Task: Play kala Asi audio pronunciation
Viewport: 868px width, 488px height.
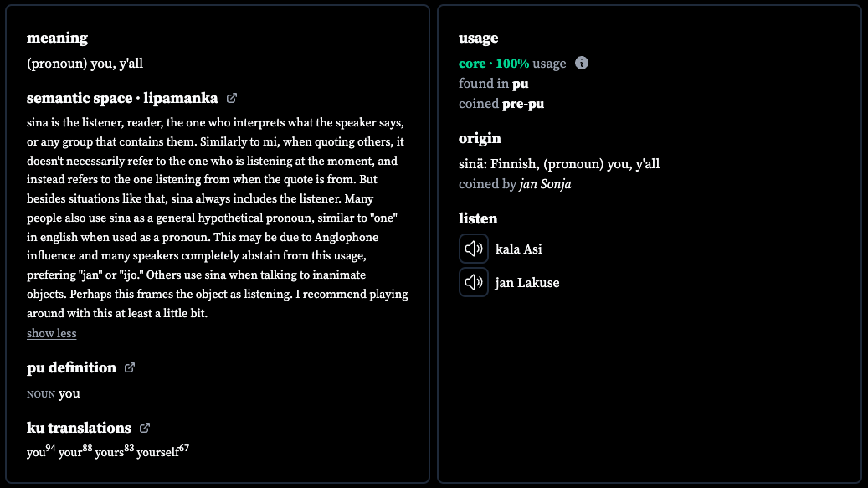Action: tap(473, 249)
